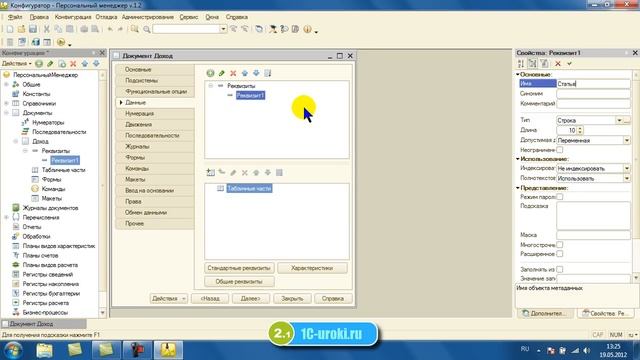Open the Допустимая длина dropdown showing Переменная
Viewport: 640px width, 360px height.
(x=627, y=140)
